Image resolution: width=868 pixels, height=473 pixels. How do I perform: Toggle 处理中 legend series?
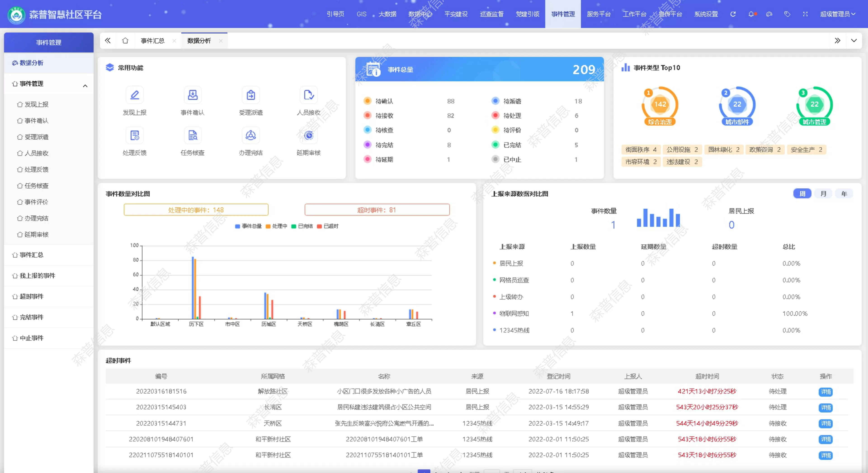[x=276, y=226]
